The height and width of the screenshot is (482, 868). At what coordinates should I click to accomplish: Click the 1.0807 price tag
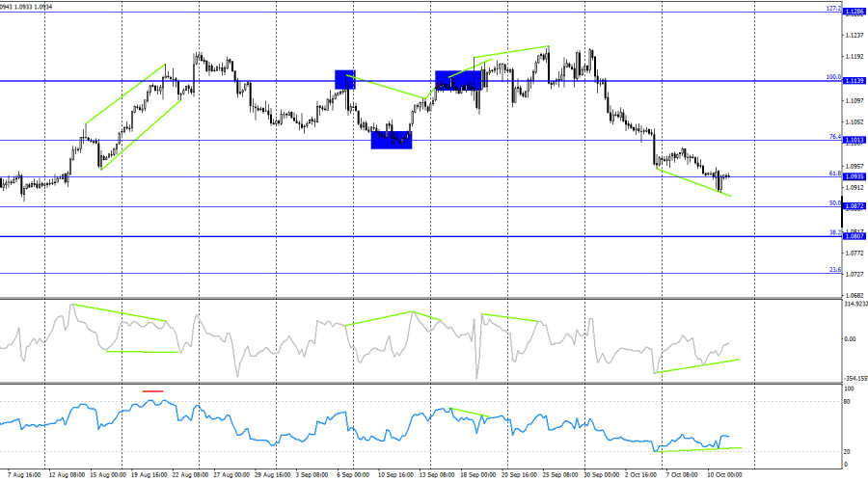854,236
